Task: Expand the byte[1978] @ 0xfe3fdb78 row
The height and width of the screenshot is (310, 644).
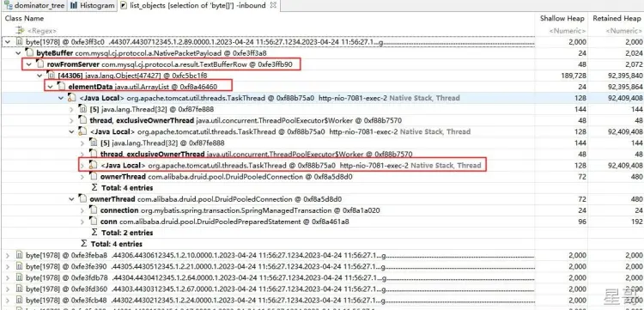Action: [8, 277]
